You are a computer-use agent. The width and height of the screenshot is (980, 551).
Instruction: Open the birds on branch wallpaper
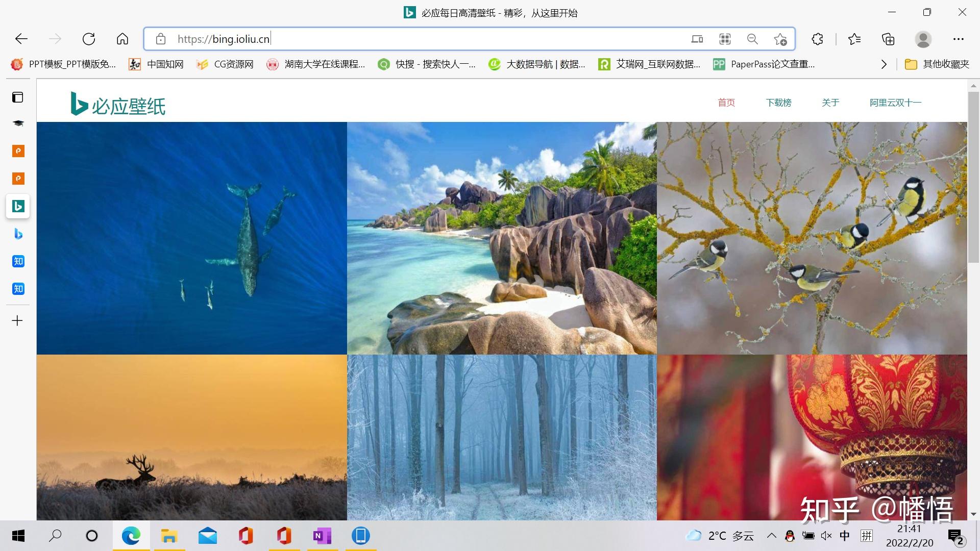click(812, 238)
